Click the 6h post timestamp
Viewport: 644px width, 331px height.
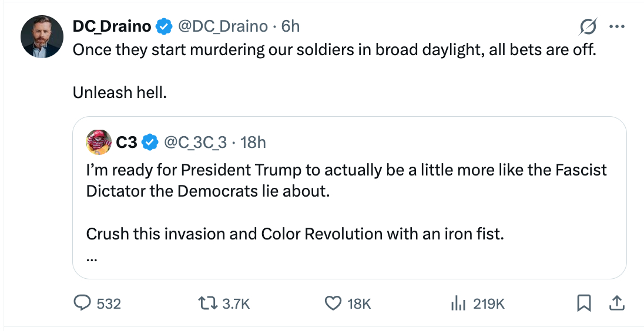click(290, 26)
